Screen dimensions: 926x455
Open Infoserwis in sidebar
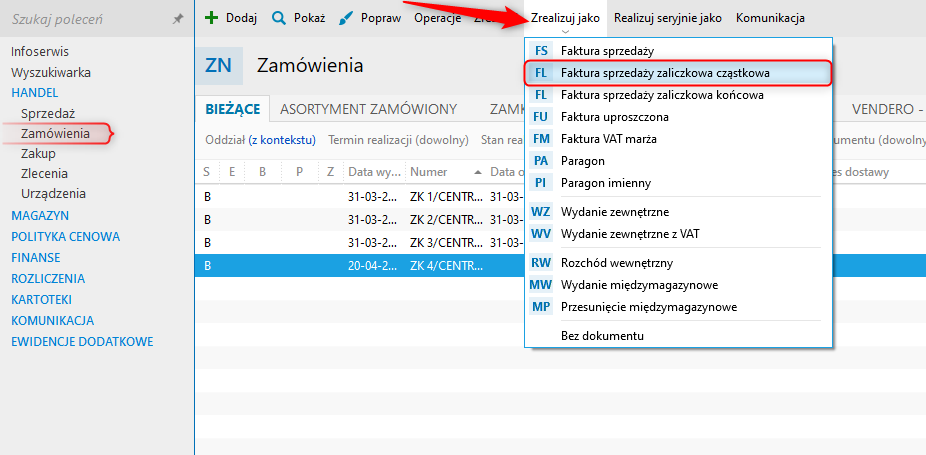(x=40, y=52)
